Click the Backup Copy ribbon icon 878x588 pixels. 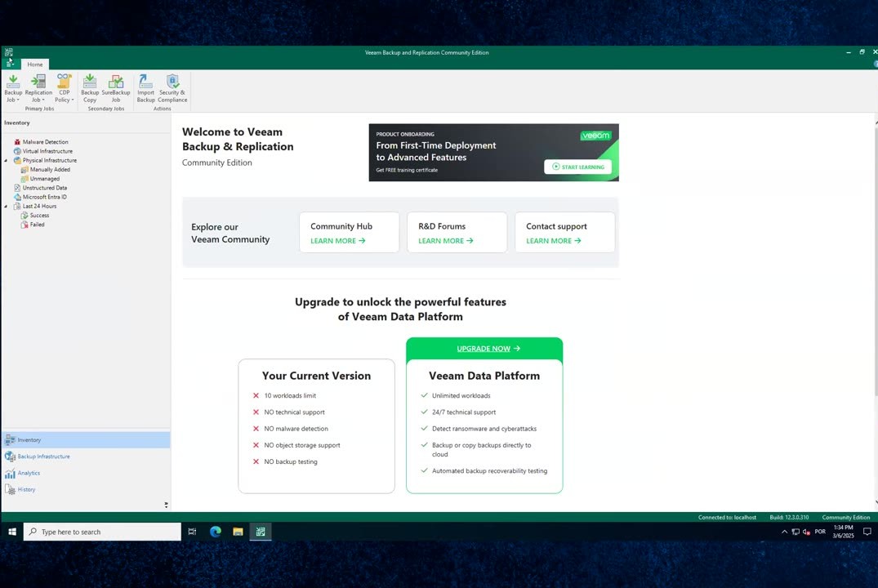point(90,88)
